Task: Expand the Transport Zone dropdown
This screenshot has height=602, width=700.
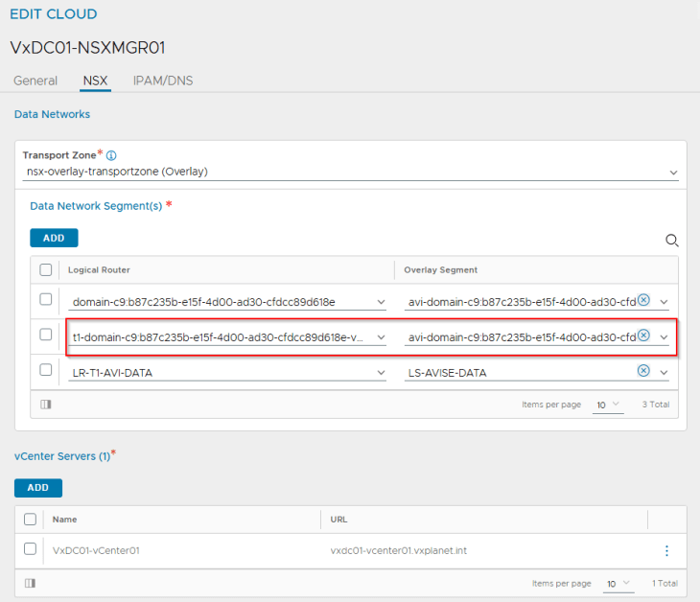Action: (x=673, y=173)
